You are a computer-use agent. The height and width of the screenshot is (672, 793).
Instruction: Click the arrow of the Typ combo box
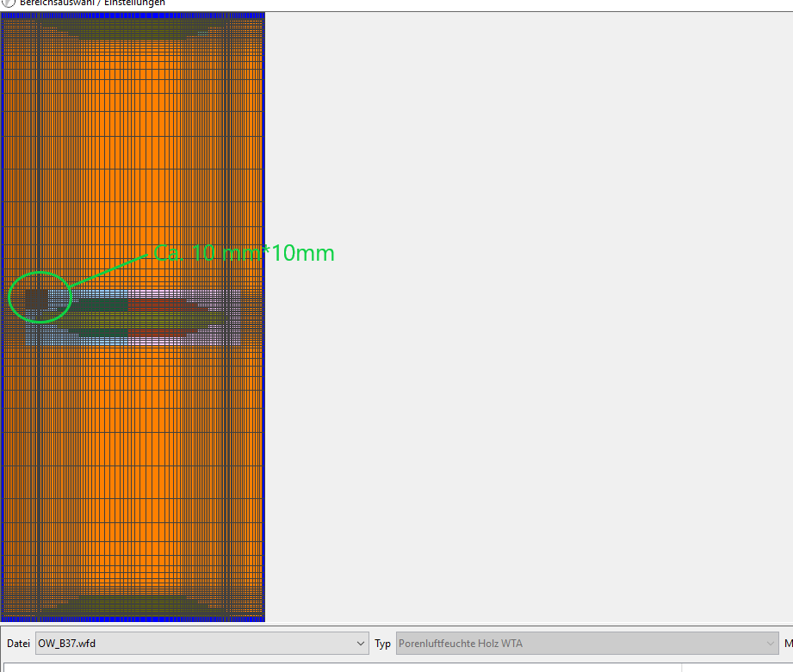(771, 644)
